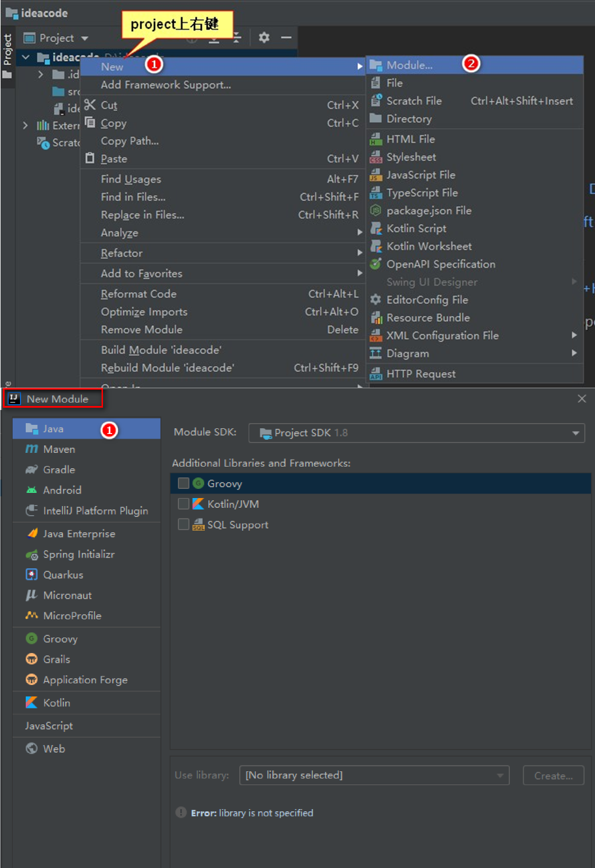Click the MicroProfile icon
Image resolution: width=595 pixels, height=868 pixels.
(31, 615)
